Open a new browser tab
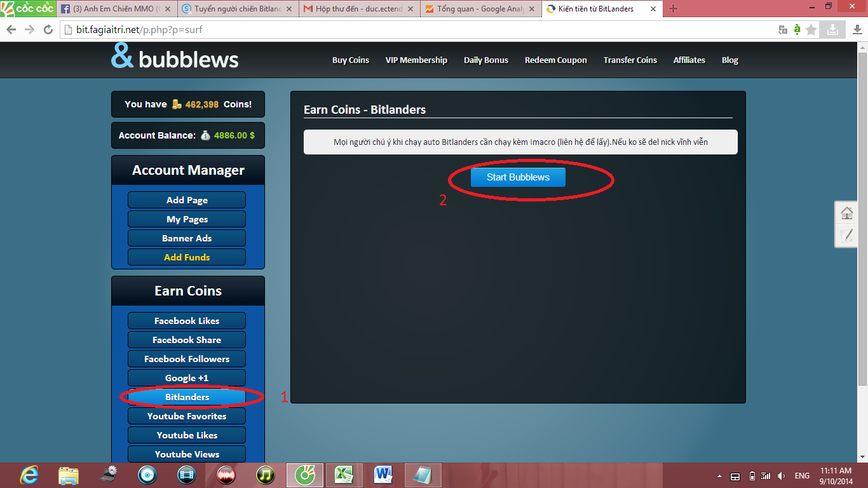The image size is (868, 488). [x=674, y=9]
